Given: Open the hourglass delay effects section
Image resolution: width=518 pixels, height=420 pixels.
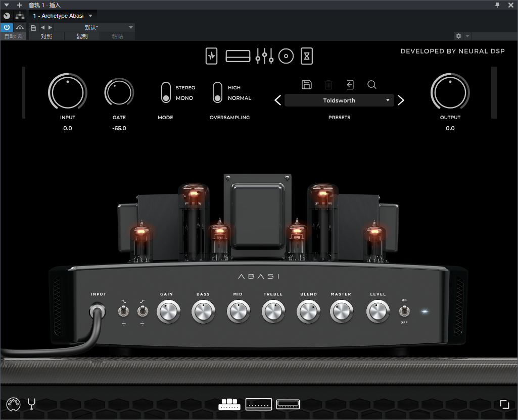Looking at the screenshot, I should point(307,56).
